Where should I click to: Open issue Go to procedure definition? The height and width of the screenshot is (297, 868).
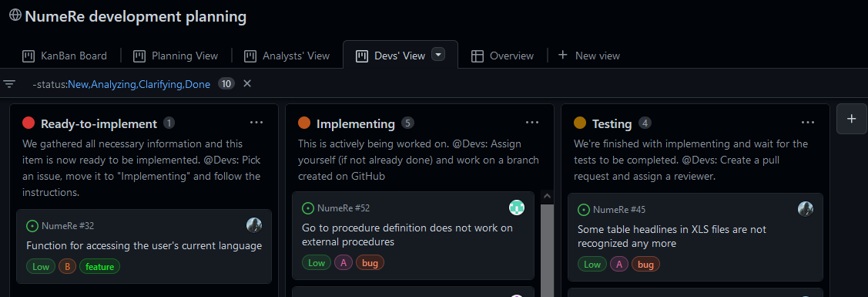pos(407,235)
